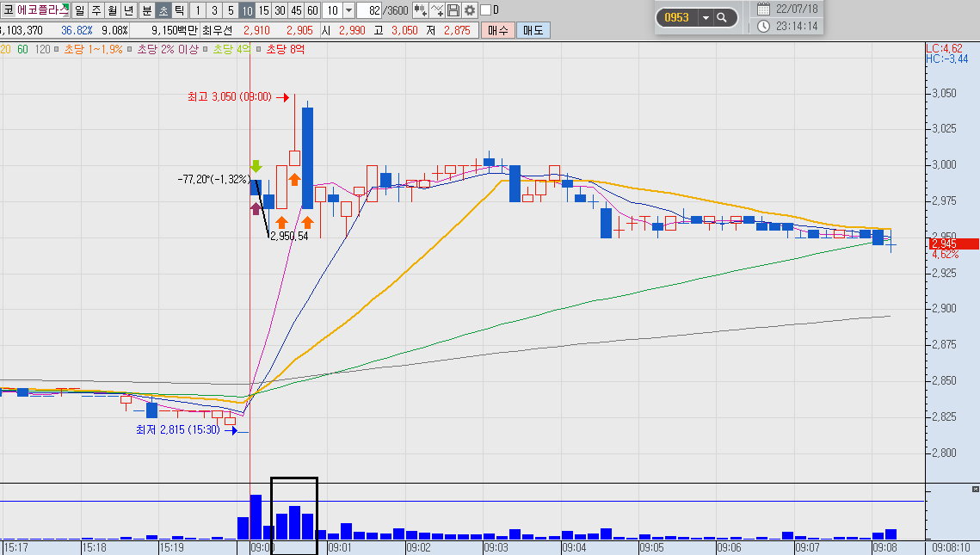
Task: Click the 최저 2,815 (15:30) low label
Action: 178,430
